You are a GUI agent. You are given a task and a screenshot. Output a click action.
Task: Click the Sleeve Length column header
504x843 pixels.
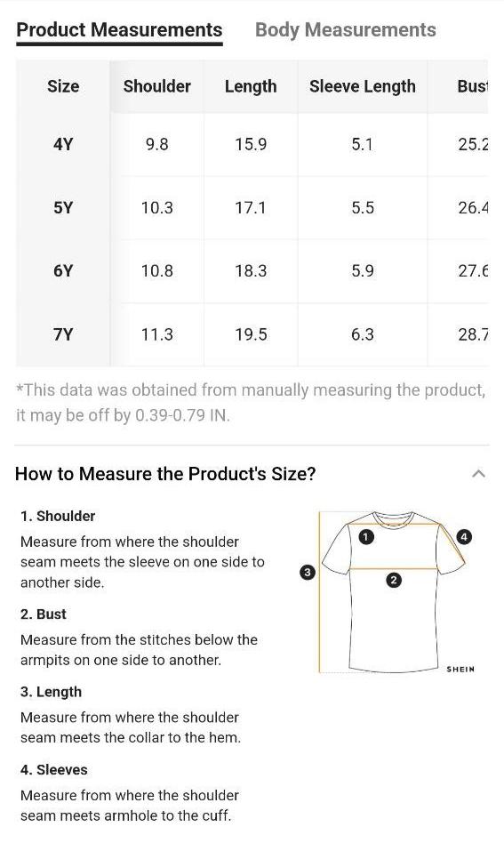click(x=363, y=86)
